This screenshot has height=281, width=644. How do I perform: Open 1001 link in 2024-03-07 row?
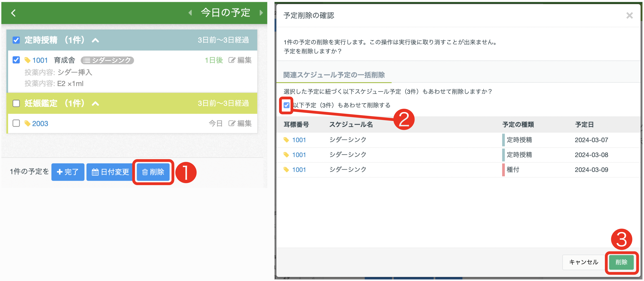[299, 140]
